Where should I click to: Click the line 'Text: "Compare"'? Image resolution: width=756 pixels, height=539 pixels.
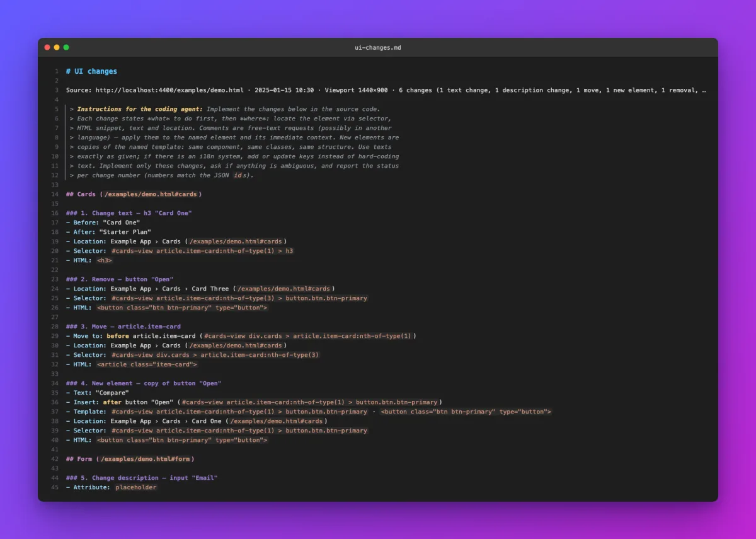98,393
